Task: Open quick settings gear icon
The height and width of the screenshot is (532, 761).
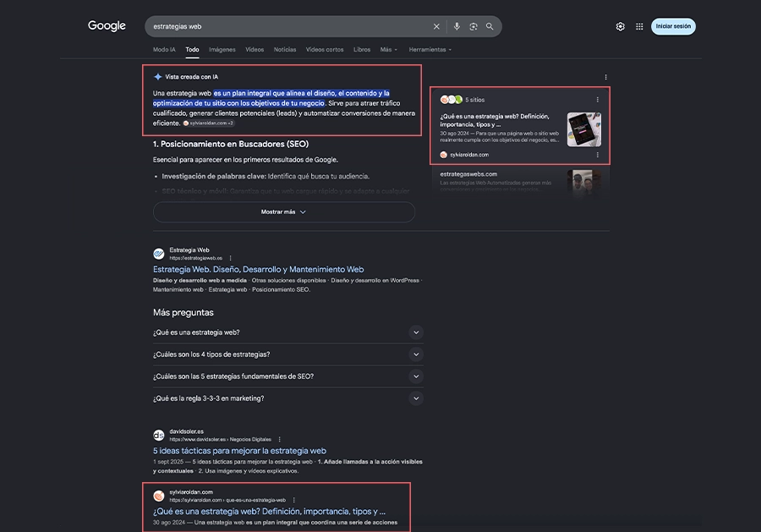Action: [x=621, y=27]
